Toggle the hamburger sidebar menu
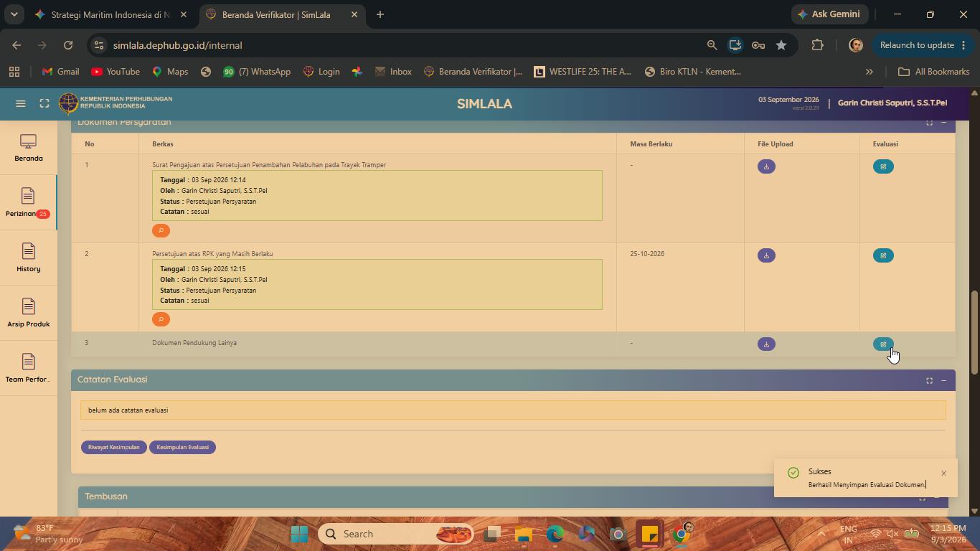Viewport: 980px width, 551px height. [21, 104]
